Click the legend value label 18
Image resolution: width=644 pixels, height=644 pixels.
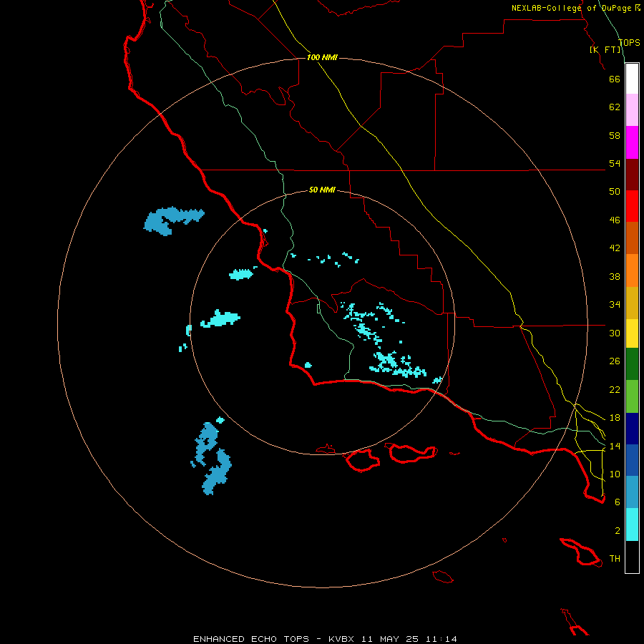615,418
